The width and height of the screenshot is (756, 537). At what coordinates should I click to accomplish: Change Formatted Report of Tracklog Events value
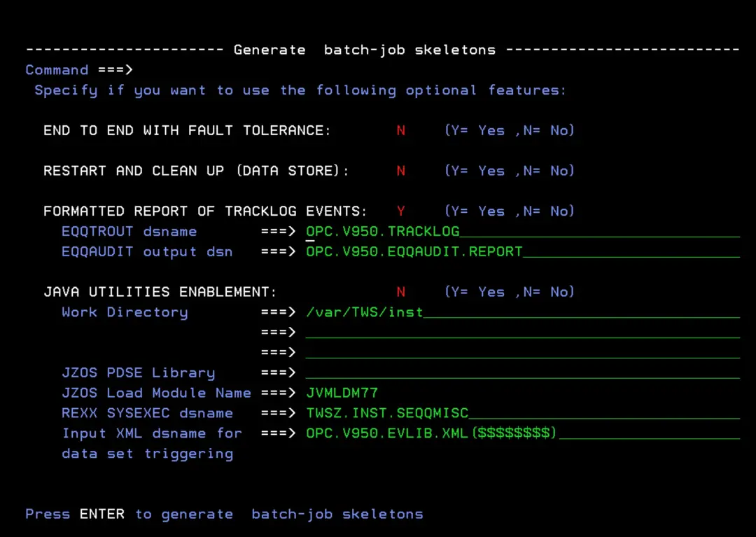point(400,211)
